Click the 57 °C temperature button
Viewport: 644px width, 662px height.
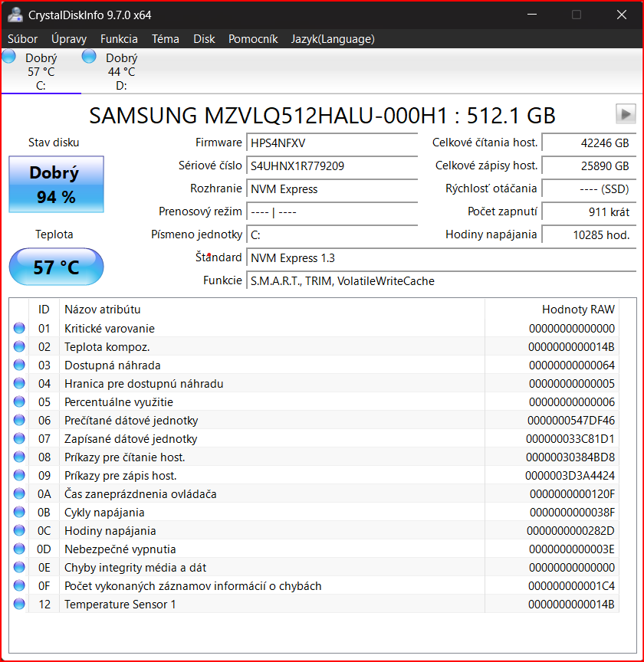point(56,267)
